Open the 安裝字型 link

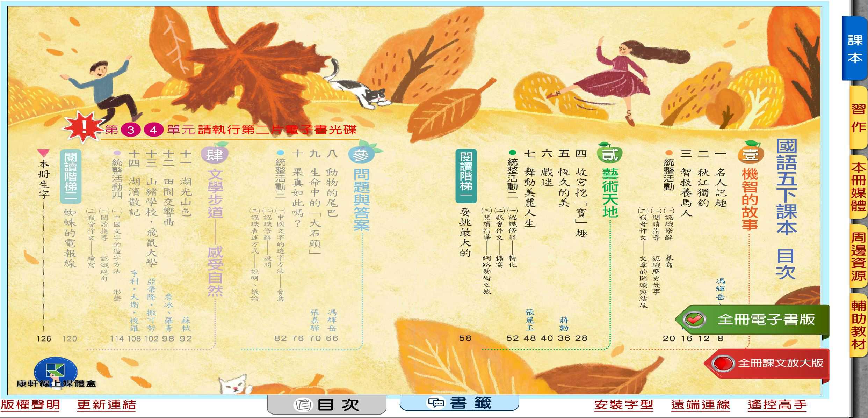[624, 405]
